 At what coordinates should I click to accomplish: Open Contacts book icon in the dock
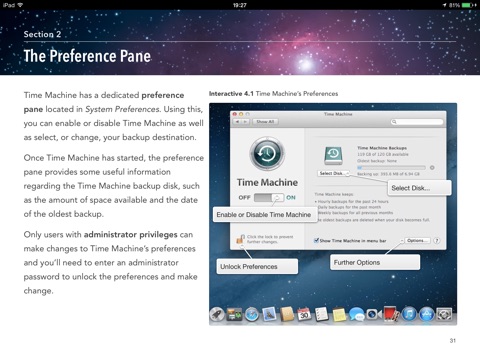tap(287, 314)
